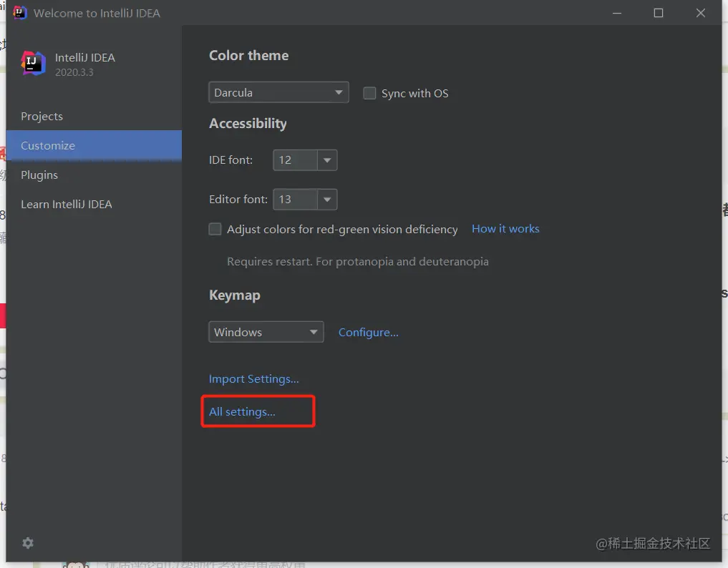Open the Plugins tab
The width and height of the screenshot is (728, 568).
[x=39, y=175]
